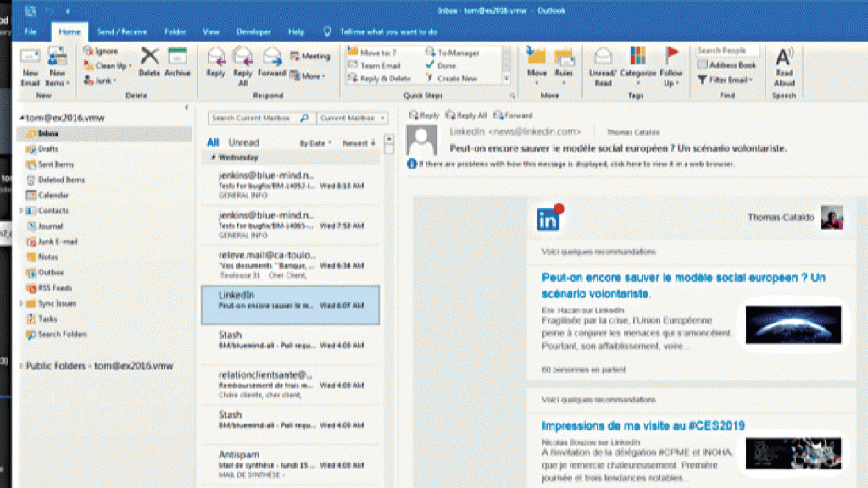Viewport: 868px width, 488px height.
Task: Switch to the View tab
Action: [x=210, y=31]
